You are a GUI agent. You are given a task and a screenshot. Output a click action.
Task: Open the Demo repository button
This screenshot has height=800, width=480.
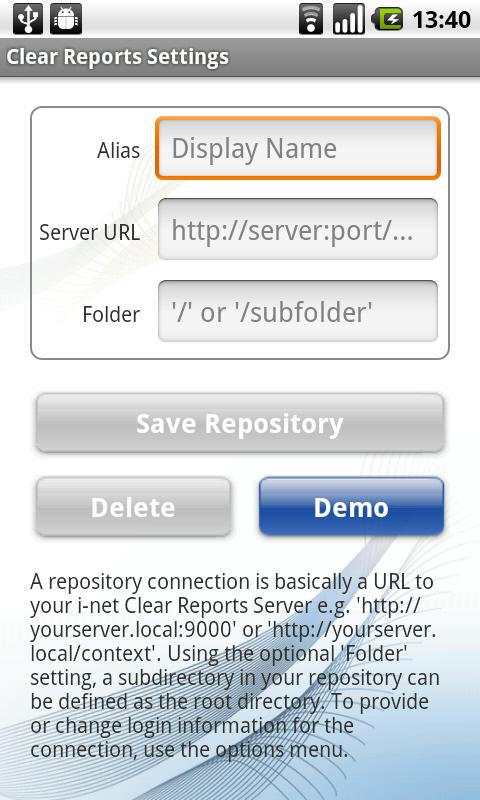click(351, 507)
